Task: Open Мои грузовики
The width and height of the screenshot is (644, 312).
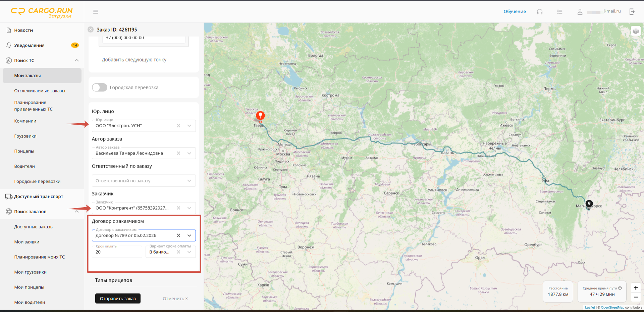Action: tap(31, 272)
